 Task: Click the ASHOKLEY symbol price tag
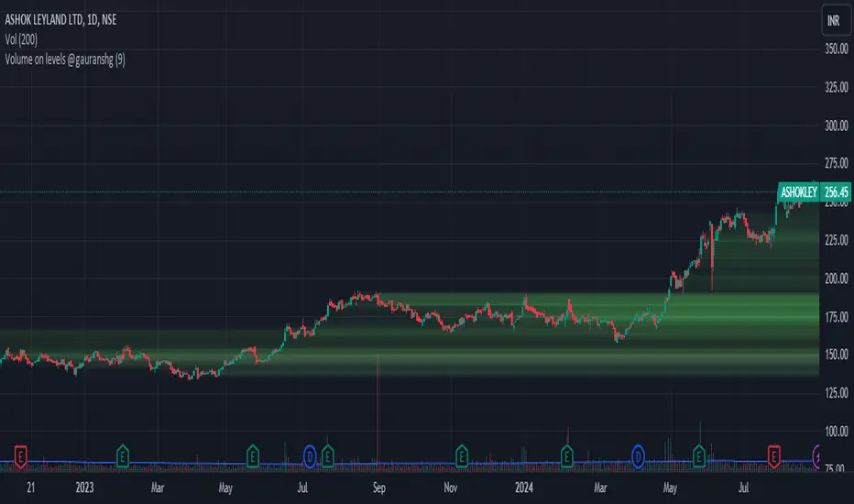point(798,192)
